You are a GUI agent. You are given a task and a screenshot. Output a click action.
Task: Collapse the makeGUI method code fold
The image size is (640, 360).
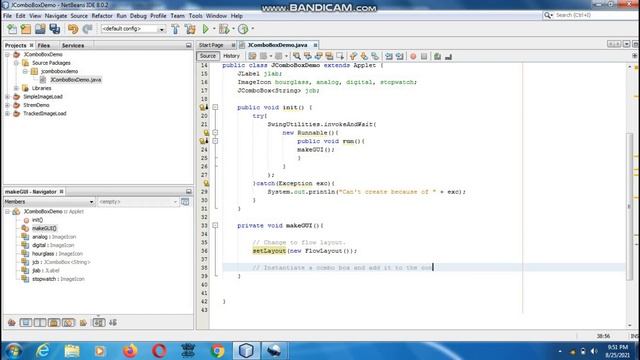click(x=215, y=225)
